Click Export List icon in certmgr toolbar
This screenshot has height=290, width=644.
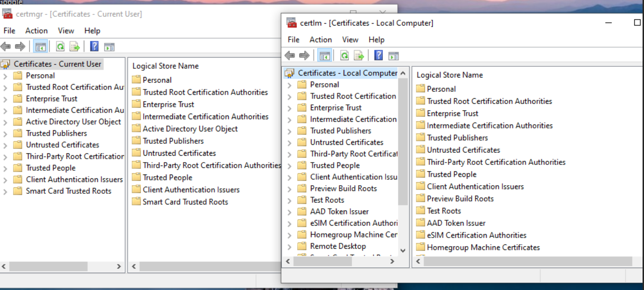tap(75, 47)
